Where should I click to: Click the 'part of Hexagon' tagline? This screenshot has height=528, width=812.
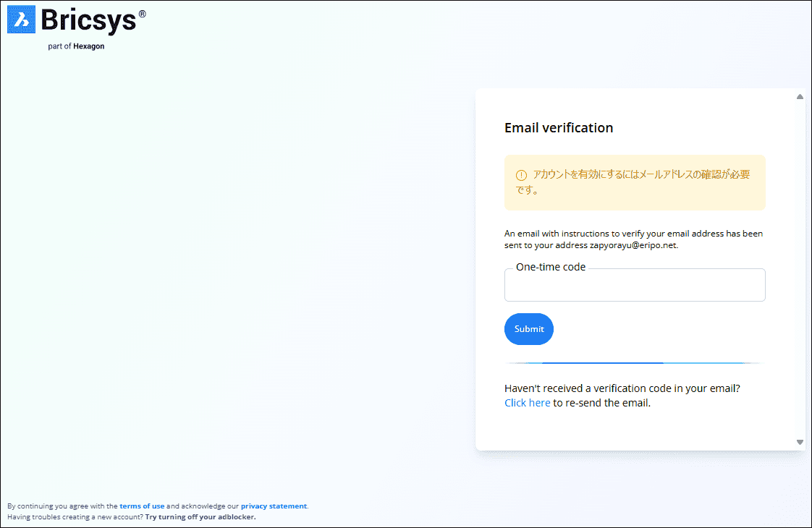pos(76,46)
